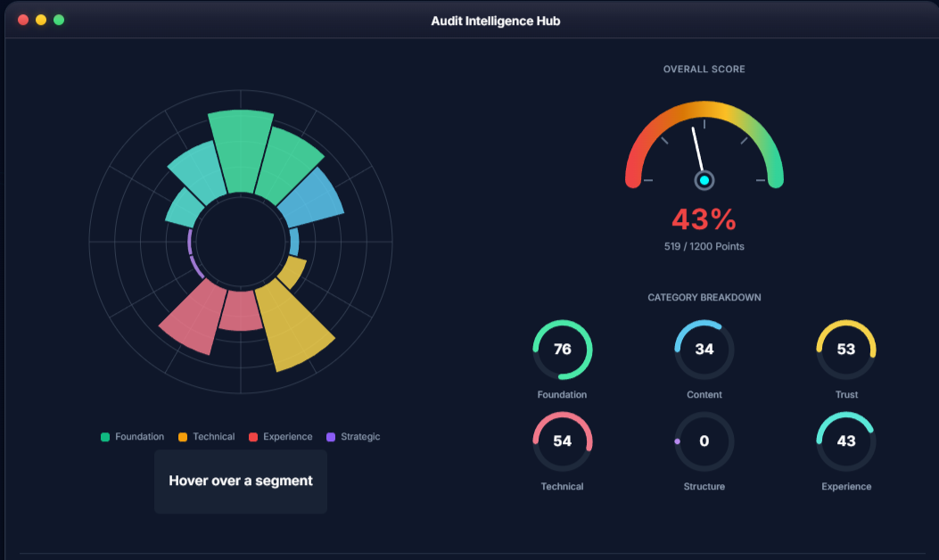939x560 pixels.
Task: Click the 519 / 1200 Points label
Action: click(x=704, y=246)
